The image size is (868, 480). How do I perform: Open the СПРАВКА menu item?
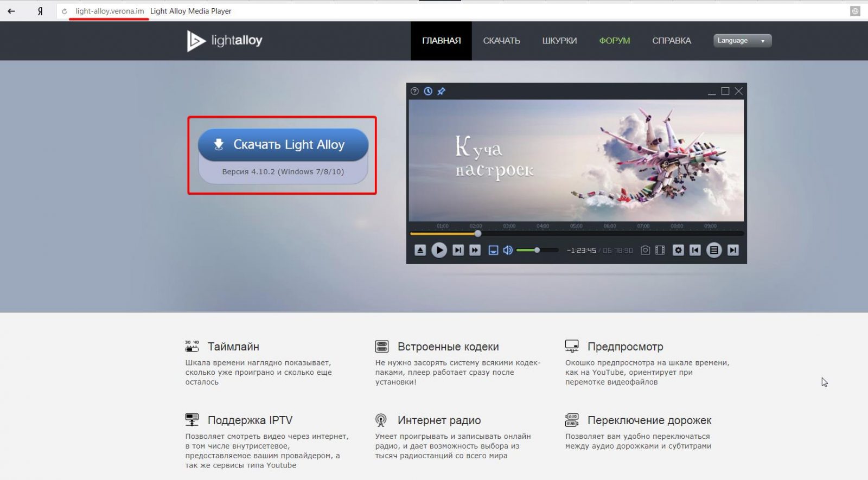671,41
